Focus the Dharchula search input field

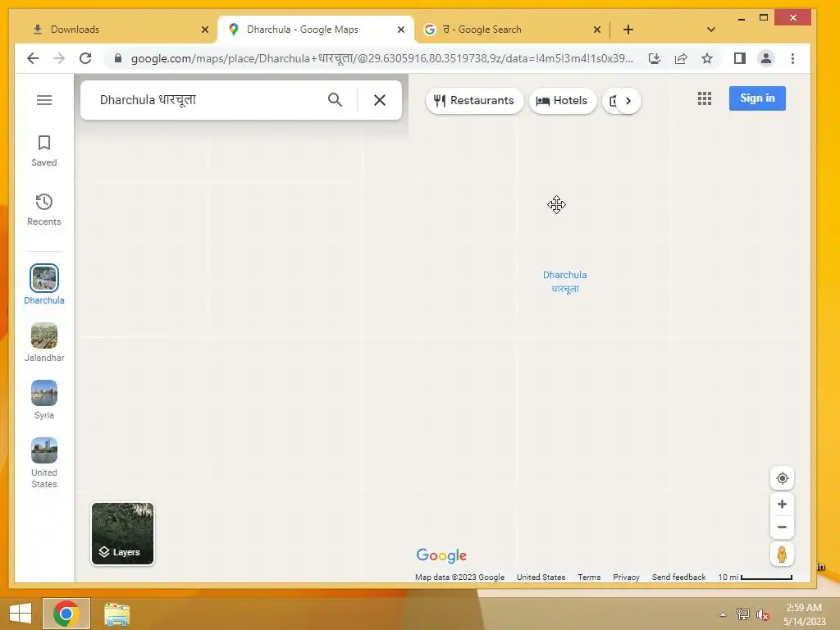pyautogui.click(x=209, y=100)
